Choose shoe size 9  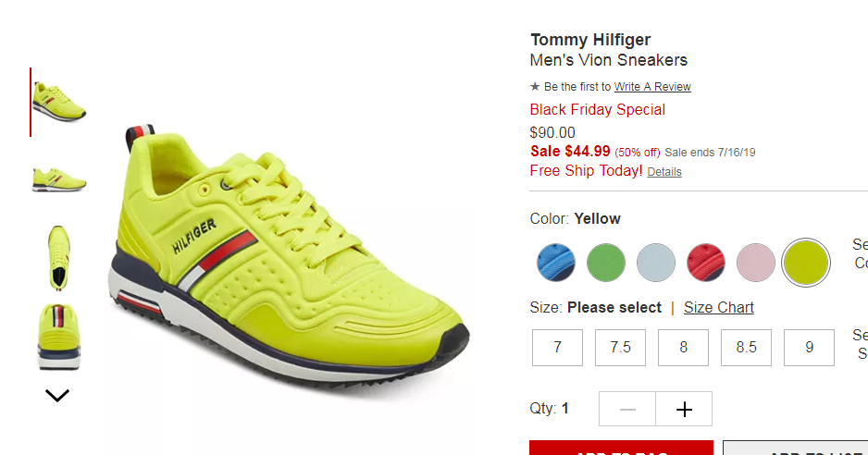810,348
